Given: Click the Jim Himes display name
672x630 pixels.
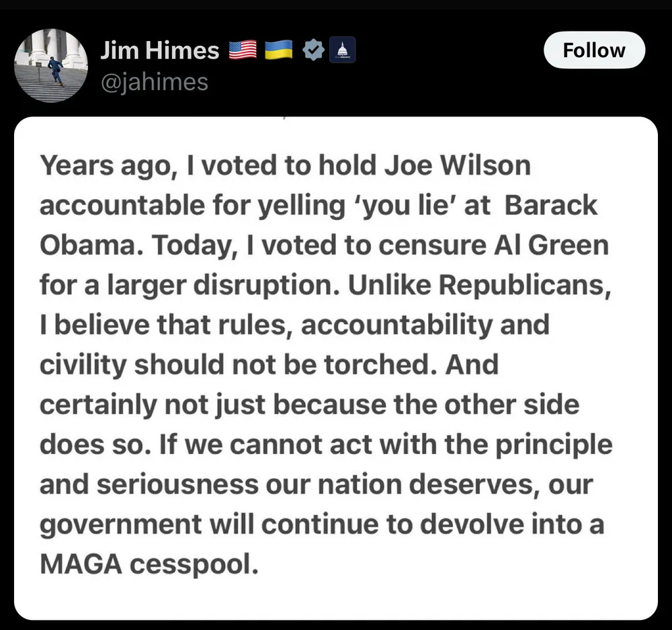Looking at the screenshot, I should click(160, 51).
